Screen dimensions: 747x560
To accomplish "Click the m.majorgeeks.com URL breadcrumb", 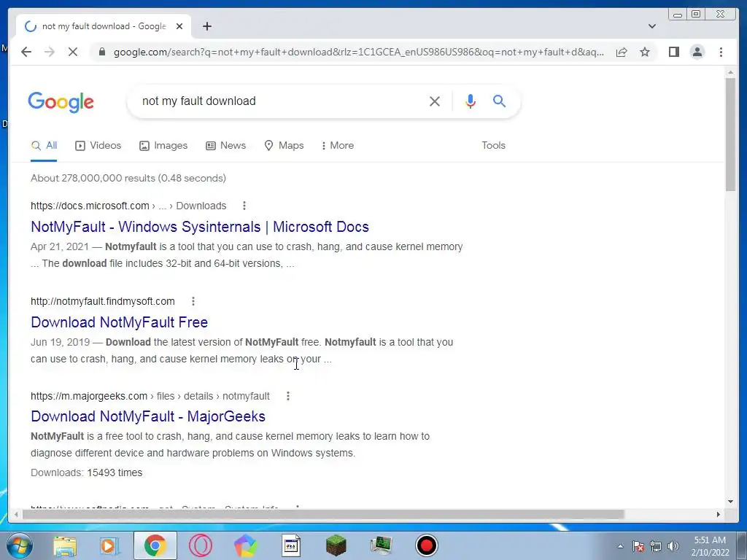I will pos(150,396).
